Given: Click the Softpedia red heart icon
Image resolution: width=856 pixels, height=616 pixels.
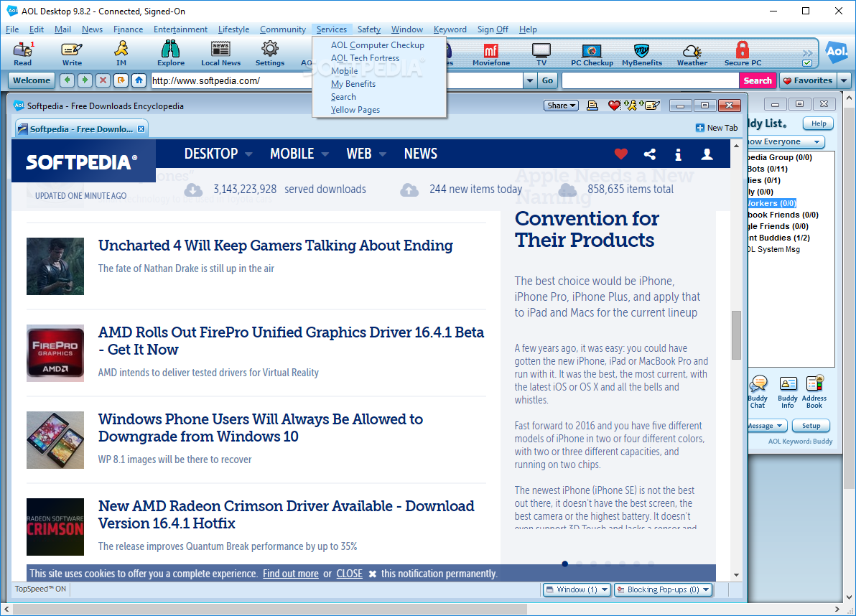Looking at the screenshot, I should (620, 154).
